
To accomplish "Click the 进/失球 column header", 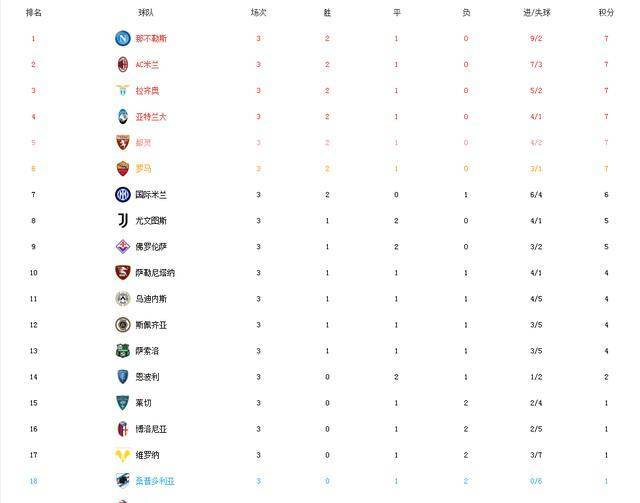I will [536, 13].
